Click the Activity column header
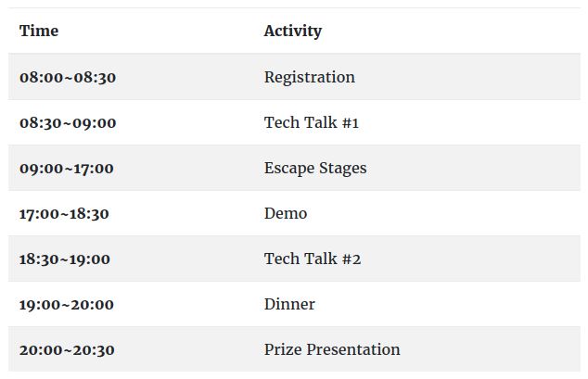Screen dimensions: 588x379 pos(292,32)
